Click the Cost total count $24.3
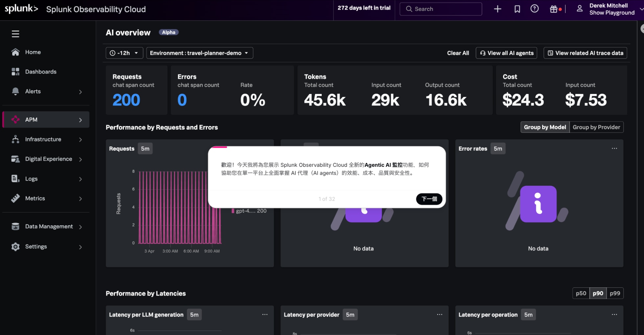Screen dimensions: 644x335 click(523, 100)
